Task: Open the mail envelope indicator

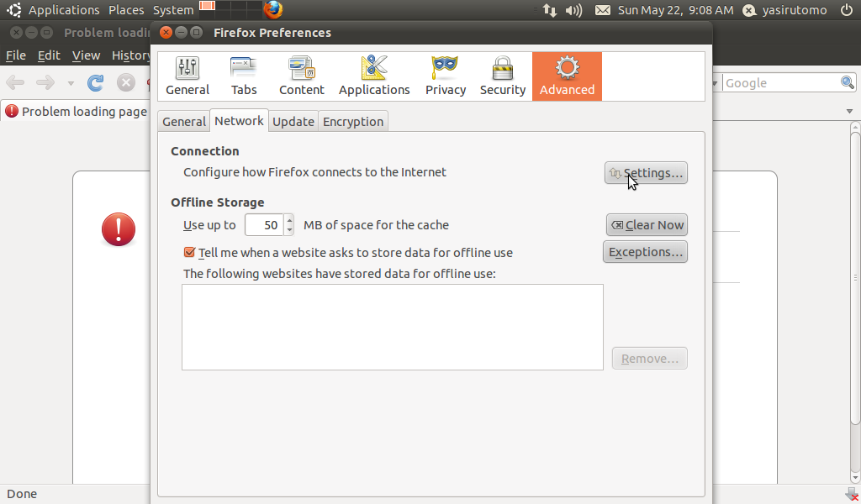Action: point(602,10)
